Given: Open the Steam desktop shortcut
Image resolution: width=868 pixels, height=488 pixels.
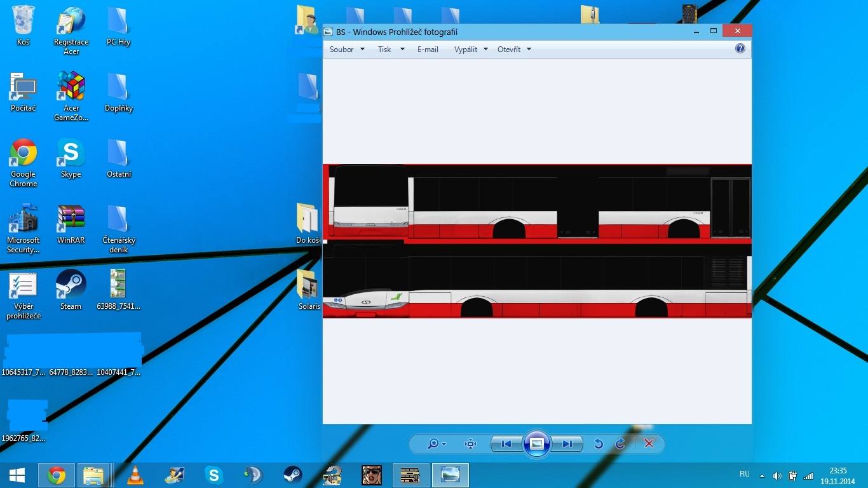Looking at the screenshot, I should tap(71, 289).
